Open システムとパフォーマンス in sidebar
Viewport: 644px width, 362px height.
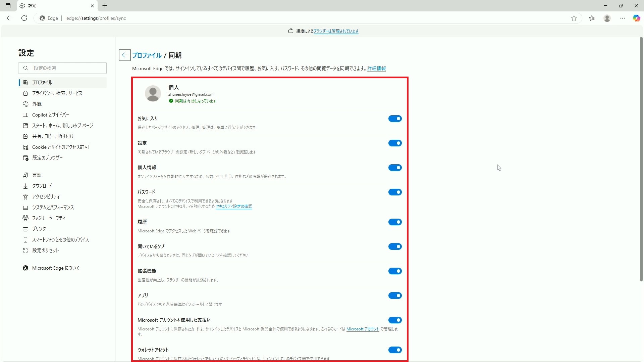(53, 208)
